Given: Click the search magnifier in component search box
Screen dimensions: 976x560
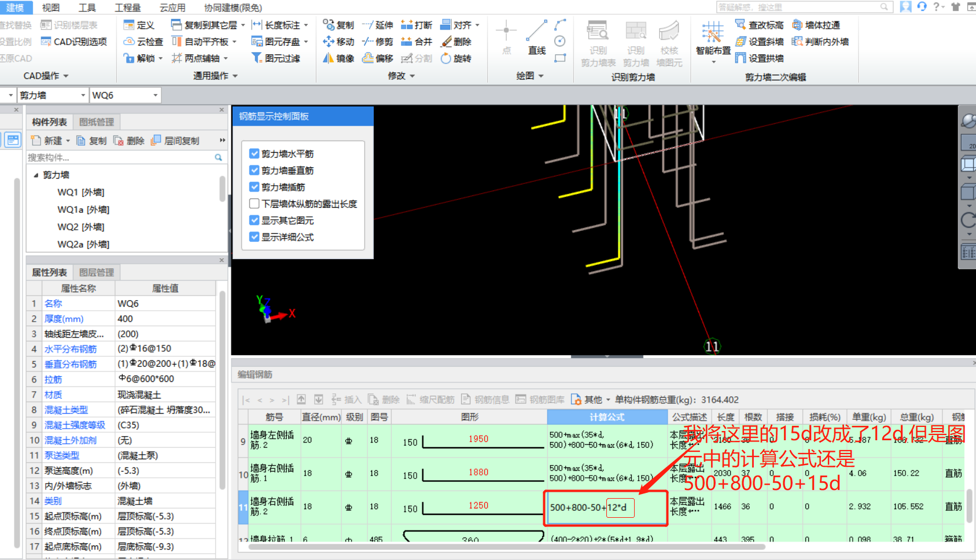Looking at the screenshot, I should tap(218, 157).
